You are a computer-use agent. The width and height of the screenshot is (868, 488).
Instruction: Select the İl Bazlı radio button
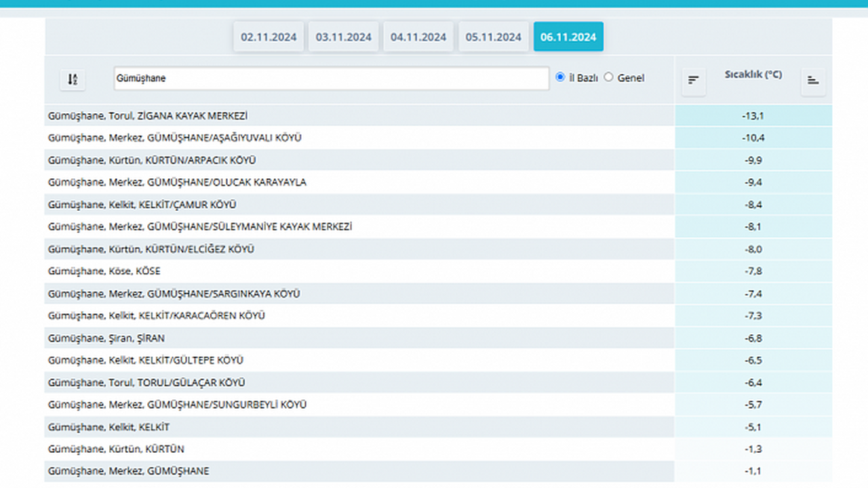[560, 77]
